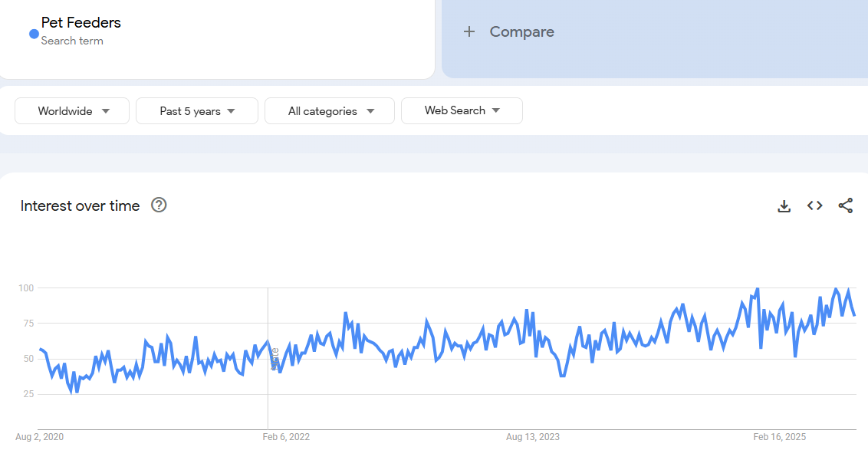This screenshot has height=460, width=868.
Task: Click the Feb 6, 2022 axis label
Action: pyautogui.click(x=286, y=437)
